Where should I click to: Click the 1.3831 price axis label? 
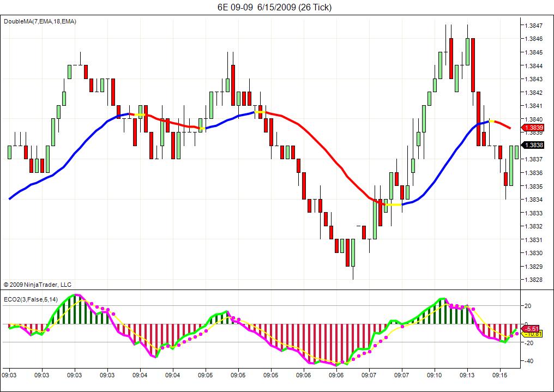tap(533, 240)
